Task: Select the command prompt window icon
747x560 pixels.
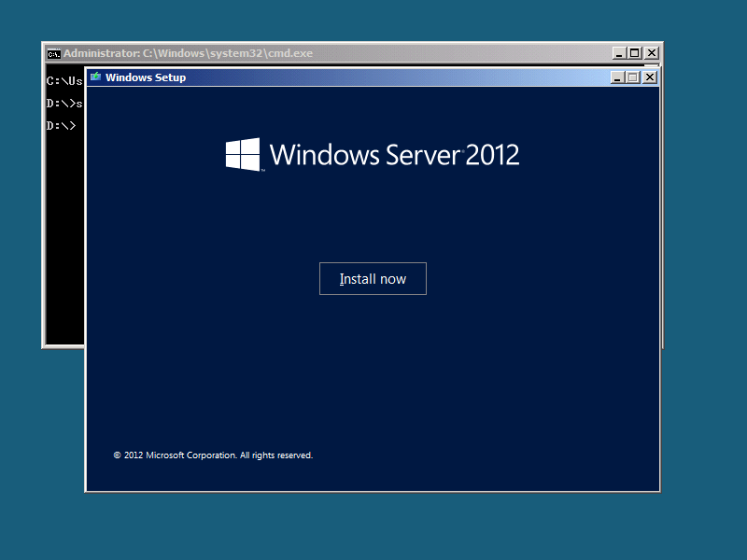Action: point(54,53)
